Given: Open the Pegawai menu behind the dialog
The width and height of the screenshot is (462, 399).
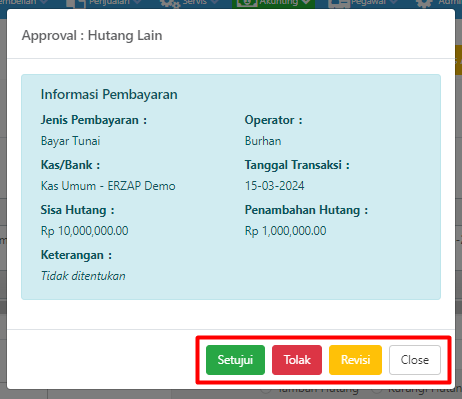Looking at the screenshot, I should pyautogui.click(x=363, y=3).
